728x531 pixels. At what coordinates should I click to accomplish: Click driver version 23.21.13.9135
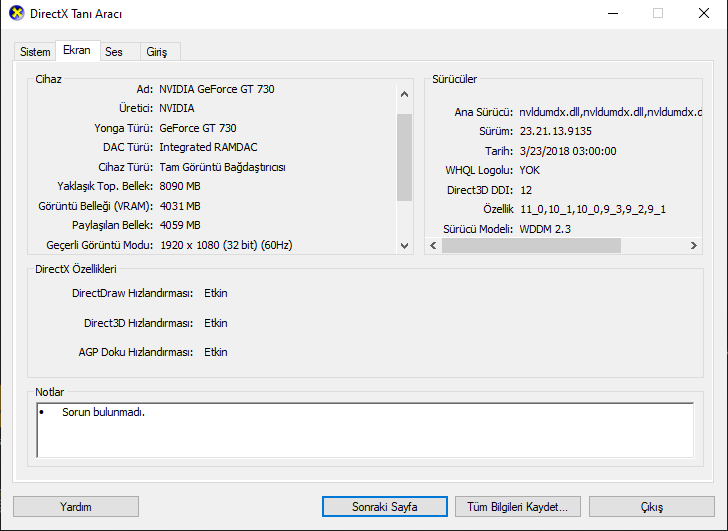tap(556, 131)
